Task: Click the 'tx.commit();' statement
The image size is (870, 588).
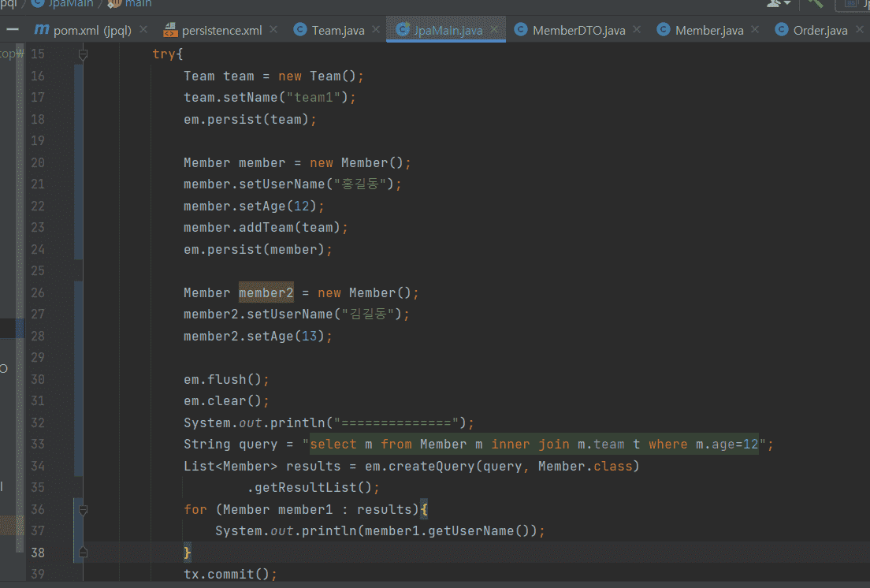Action: [230, 574]
